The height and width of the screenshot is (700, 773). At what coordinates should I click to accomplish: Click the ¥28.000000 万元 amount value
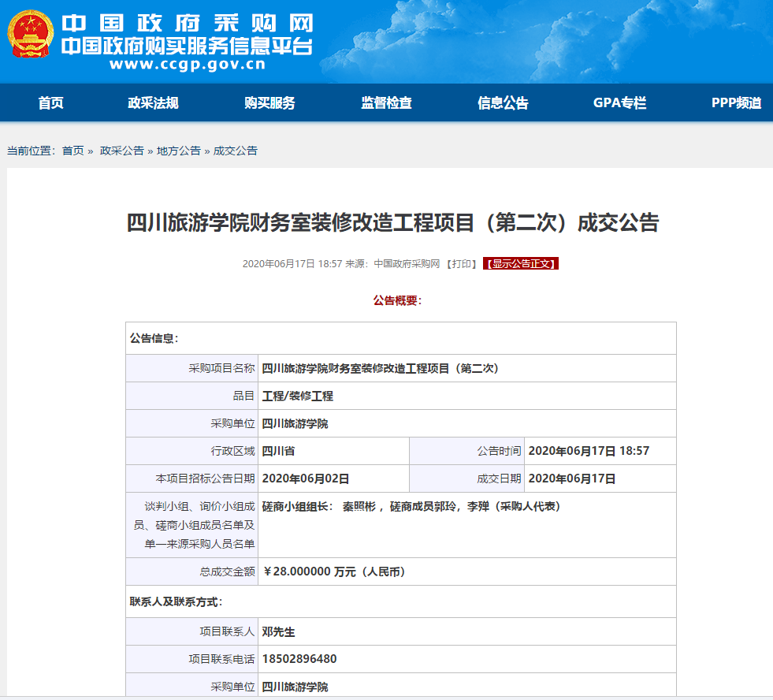coord(334,572)
